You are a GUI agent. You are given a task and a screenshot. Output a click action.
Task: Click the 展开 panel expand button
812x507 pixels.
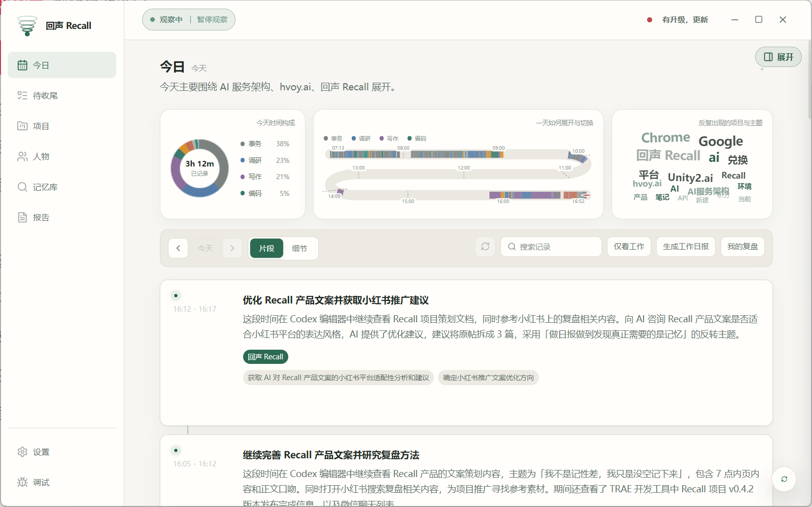click(779, 57)
